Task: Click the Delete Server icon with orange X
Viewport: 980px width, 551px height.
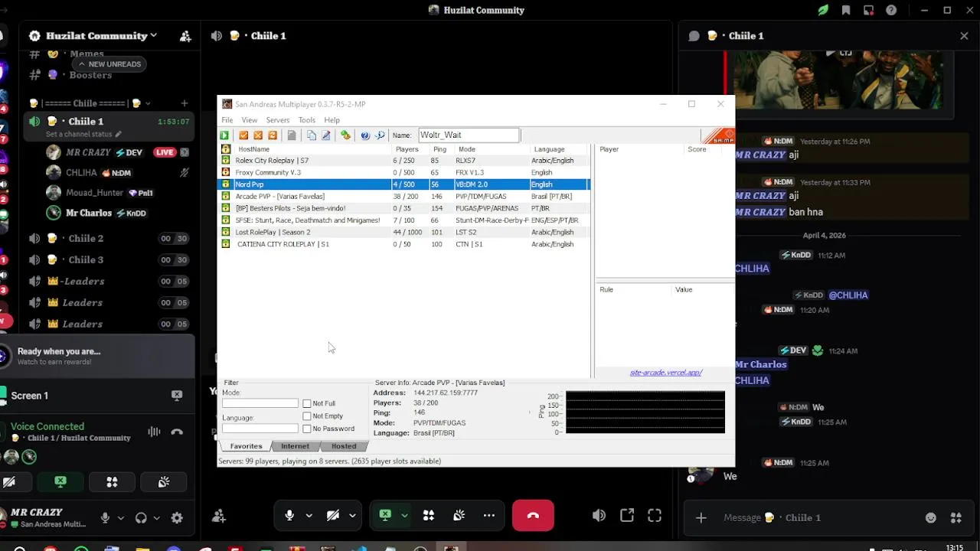Action: tap(258, 135)
